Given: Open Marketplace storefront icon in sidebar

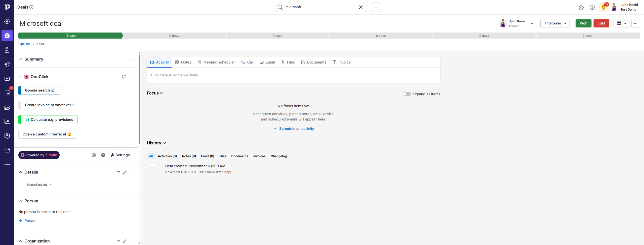Looking at the screenshot, I should (7, 150).
